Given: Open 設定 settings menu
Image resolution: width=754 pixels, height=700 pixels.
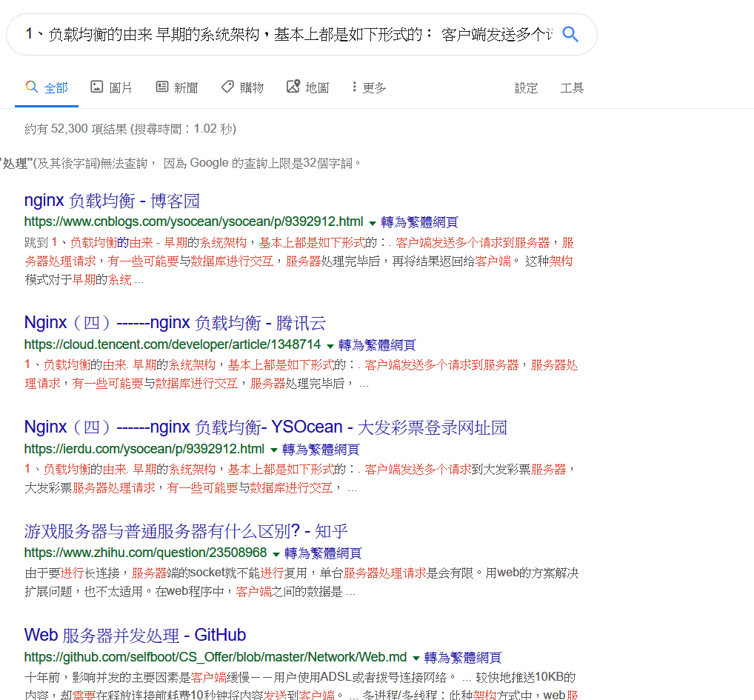Looking at the screenshot, I should click(x=526, y=88).
